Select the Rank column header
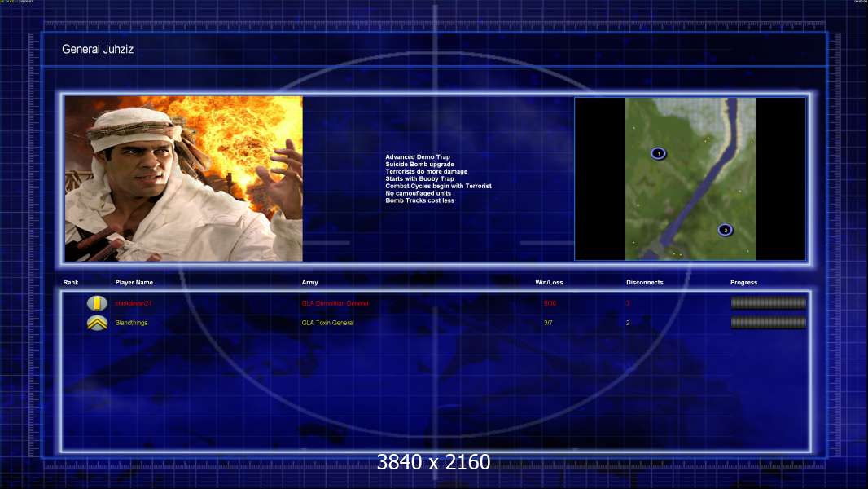This screenshot has width=868, height=489. [71, 283]
